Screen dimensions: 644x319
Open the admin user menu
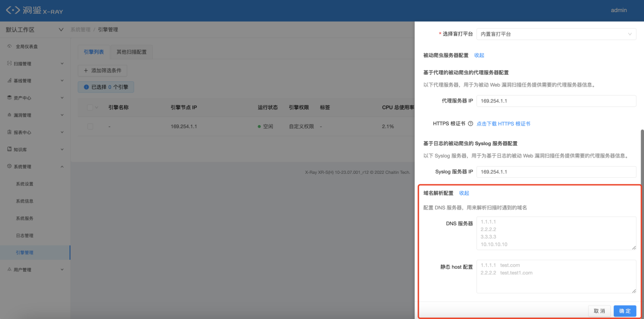pyautogui.click(x=619, y=10)
